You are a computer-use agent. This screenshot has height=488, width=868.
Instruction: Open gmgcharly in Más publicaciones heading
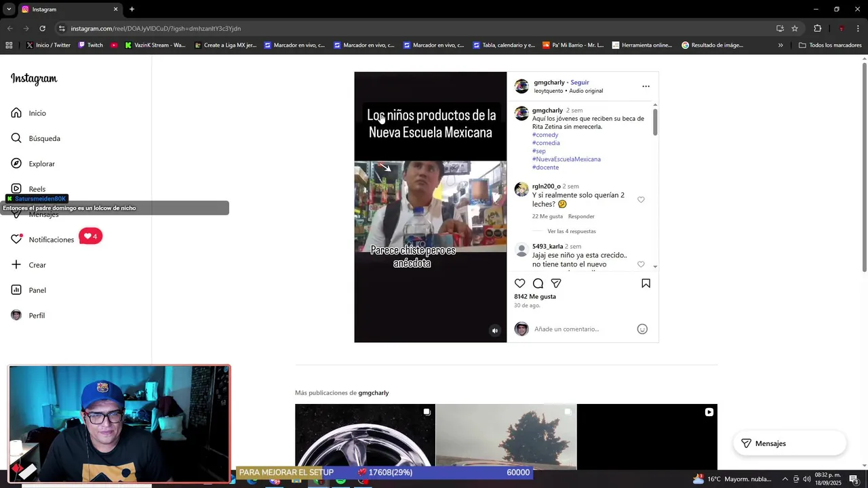374,393
